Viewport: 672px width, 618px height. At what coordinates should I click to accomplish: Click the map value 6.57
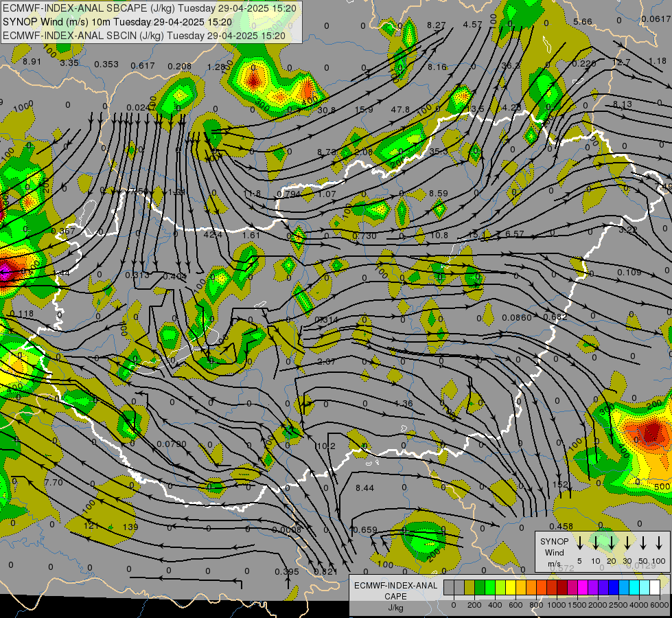pos(514,233)
